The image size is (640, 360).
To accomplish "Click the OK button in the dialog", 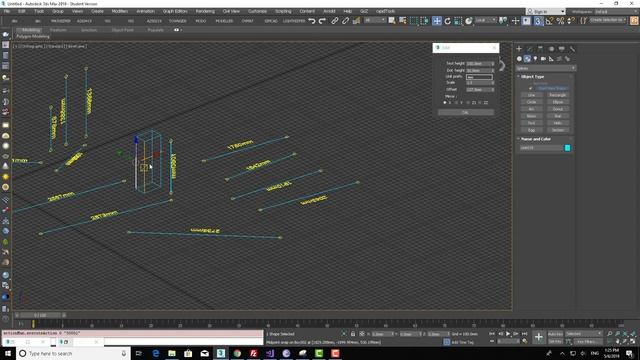I will pos(466,112).
